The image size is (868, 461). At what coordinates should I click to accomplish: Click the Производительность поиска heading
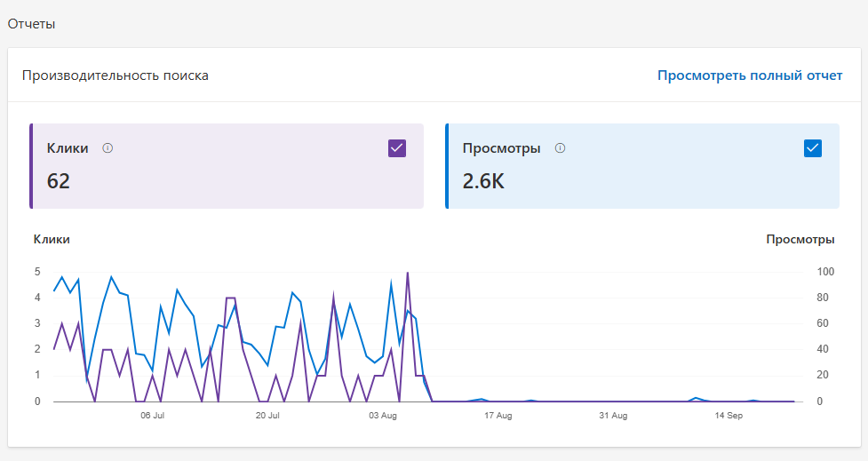(115, 76)
